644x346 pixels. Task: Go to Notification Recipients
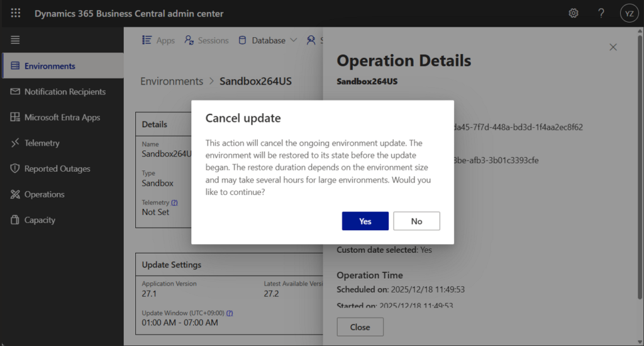[x=65, y=92]
